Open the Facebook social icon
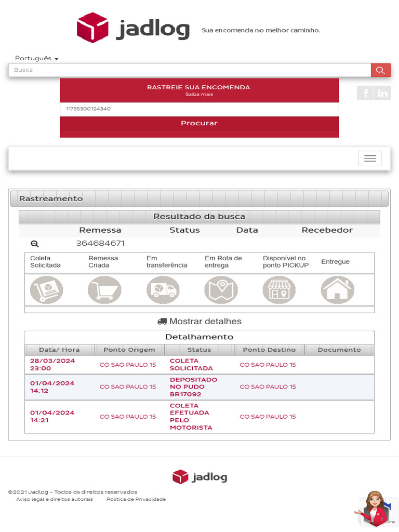 [x=365, y=93]
